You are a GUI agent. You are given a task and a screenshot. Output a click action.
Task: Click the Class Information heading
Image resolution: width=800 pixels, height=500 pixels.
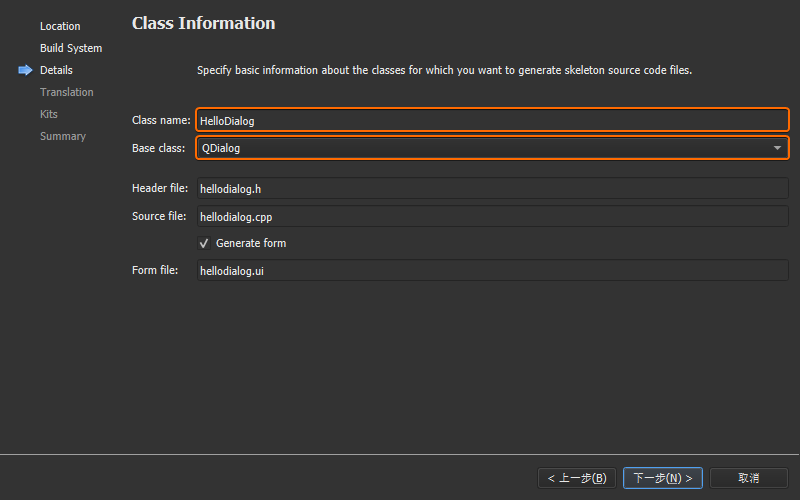click(x=203, y=23)
